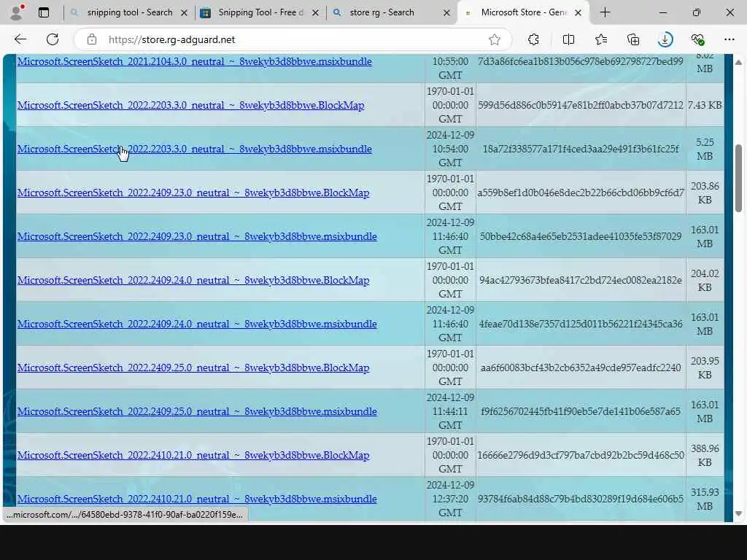
Task: Open browser essentials heart icon
Action: click(x=697, y=39)
